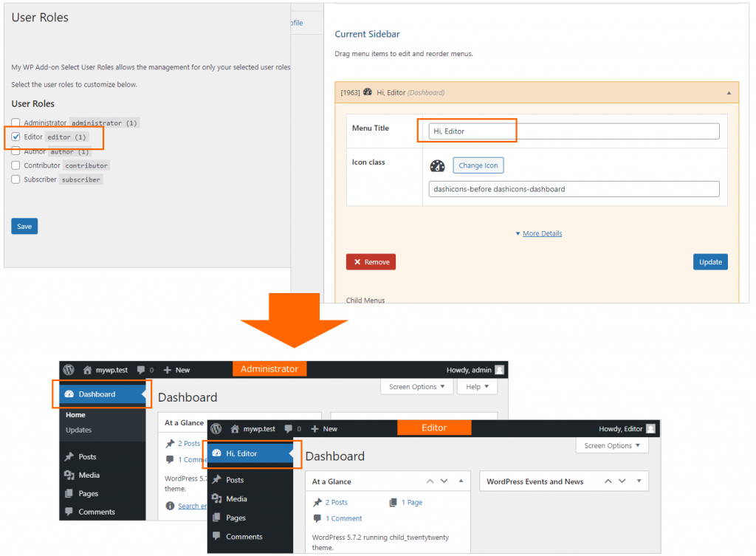This screenshot has height=556, width=756.
Task: Click admin avatar beside Howdy, admin
Action: (x=500, y=370)
